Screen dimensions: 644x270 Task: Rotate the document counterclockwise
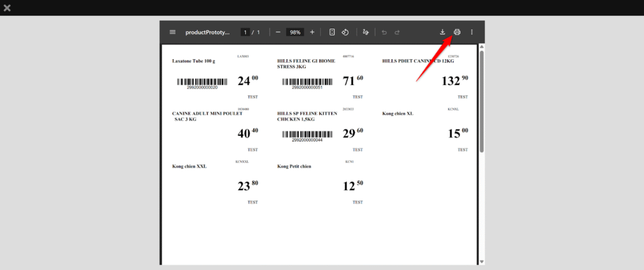[345, 32]
